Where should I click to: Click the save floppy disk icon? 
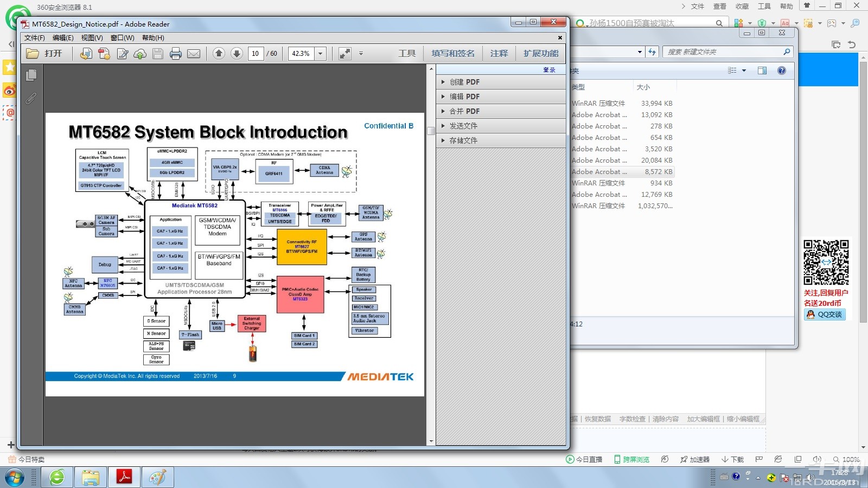(x=158, y=54)
